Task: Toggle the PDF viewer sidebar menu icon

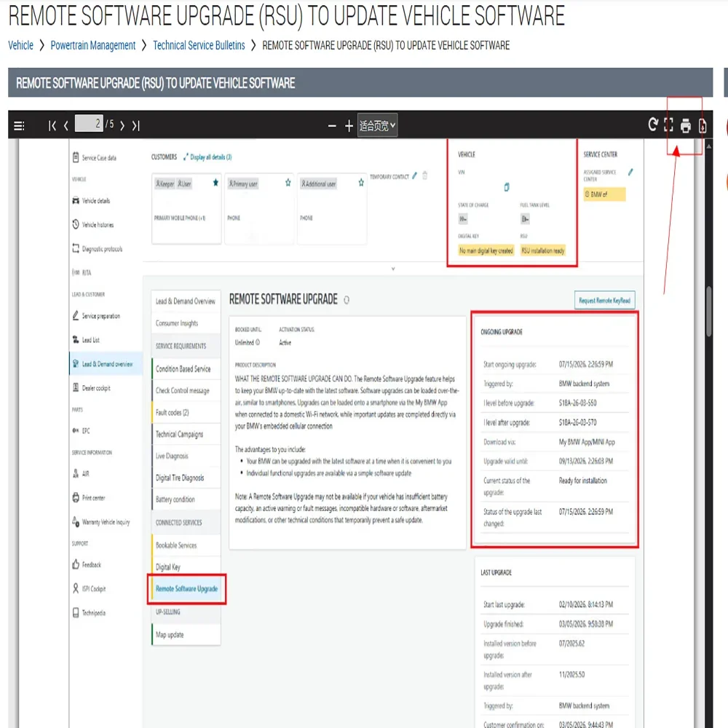Action: [19, 125]
